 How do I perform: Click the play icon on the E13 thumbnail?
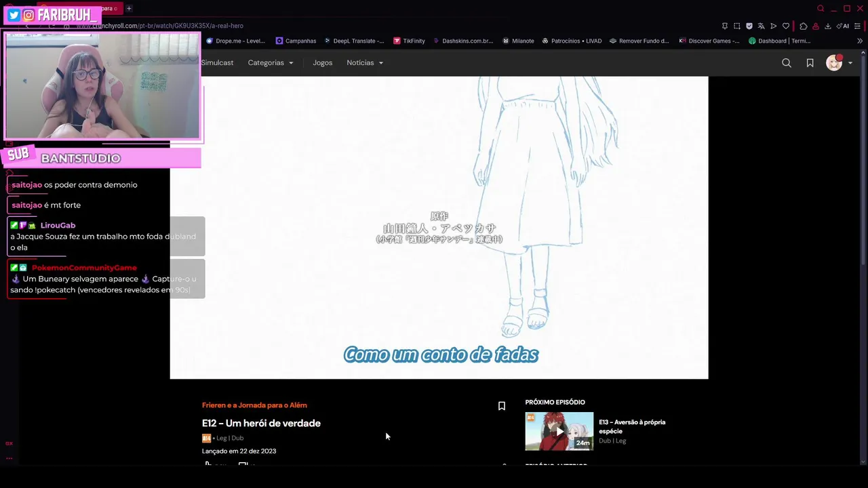pos(559,431)
